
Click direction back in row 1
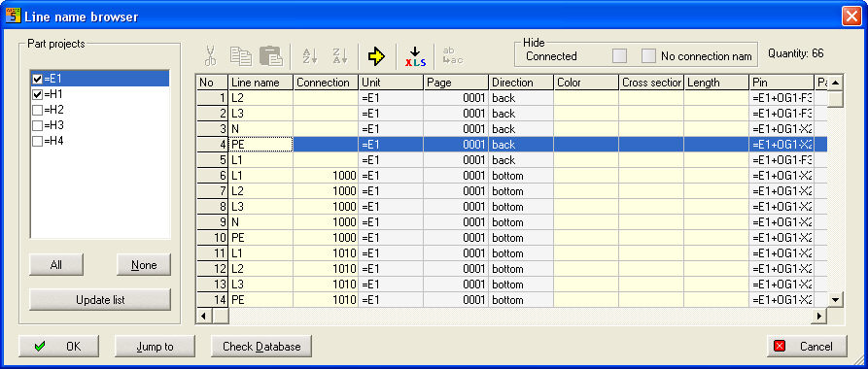521,98
